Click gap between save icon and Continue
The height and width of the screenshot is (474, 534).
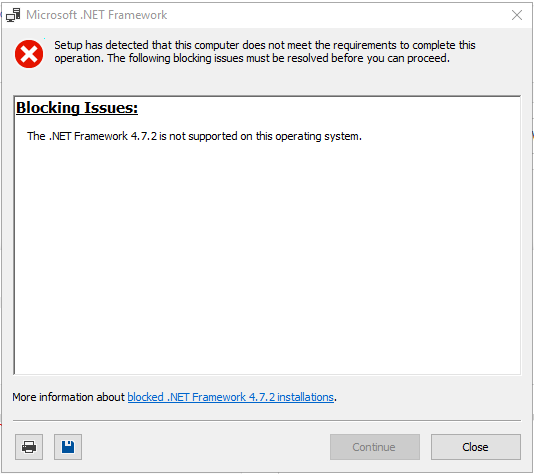(206, 447)
